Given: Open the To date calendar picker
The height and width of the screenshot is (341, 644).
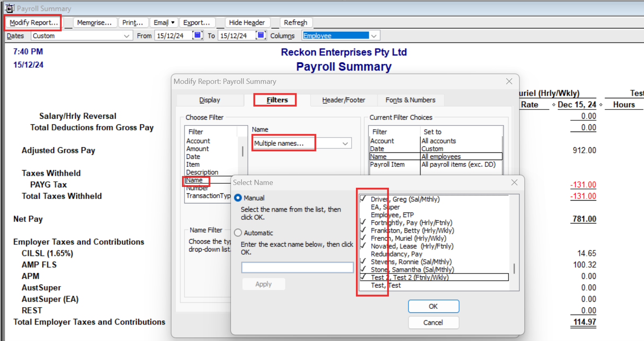Looking at the screenshot, I should pyautogui.click(x=261, y=35).
